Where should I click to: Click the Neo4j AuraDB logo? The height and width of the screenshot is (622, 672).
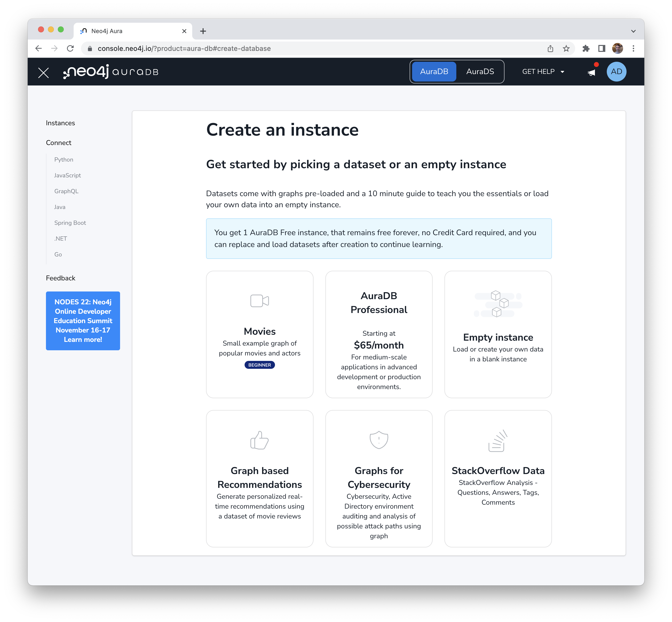click(111, 72)
